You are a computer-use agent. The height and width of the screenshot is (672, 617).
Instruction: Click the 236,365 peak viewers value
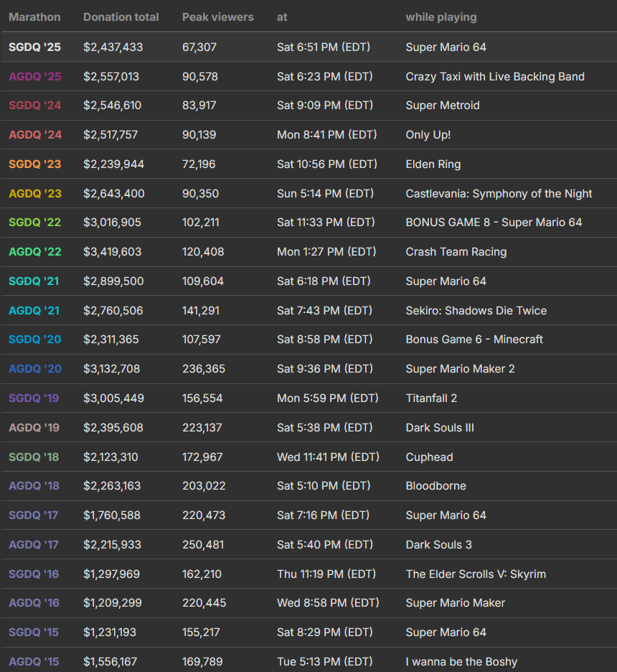click(204, 368)
